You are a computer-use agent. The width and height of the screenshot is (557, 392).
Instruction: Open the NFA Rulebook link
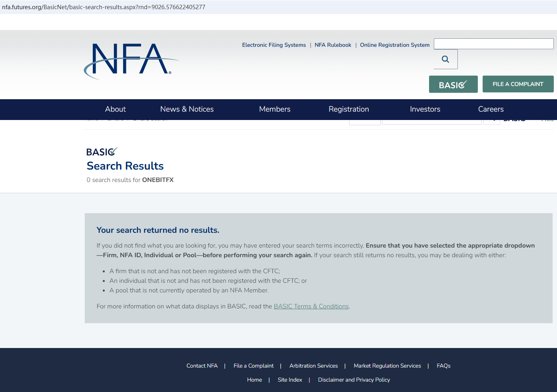click(x=333, y=45)
